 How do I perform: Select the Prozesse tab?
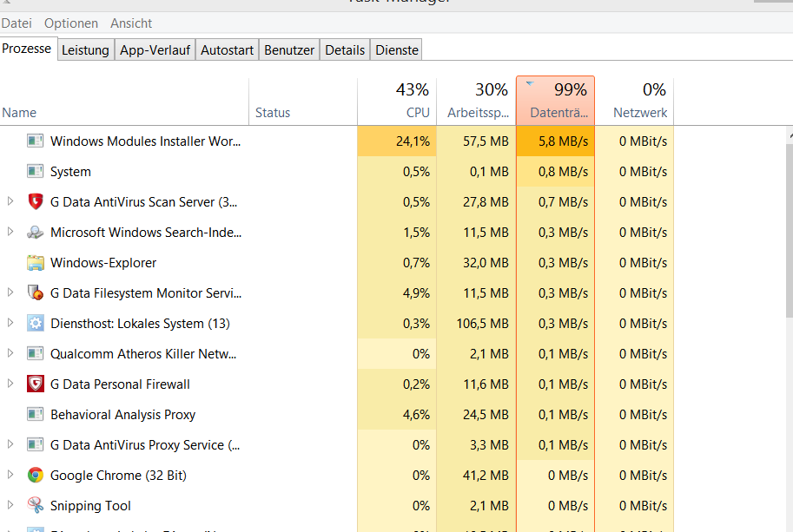27,49
